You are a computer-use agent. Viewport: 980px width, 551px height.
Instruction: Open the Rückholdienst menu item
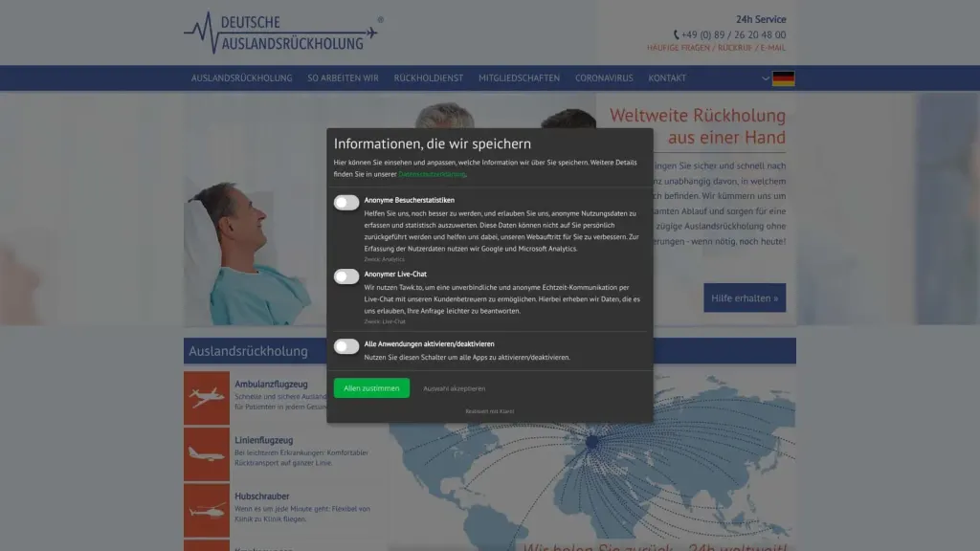click(428, 78)
